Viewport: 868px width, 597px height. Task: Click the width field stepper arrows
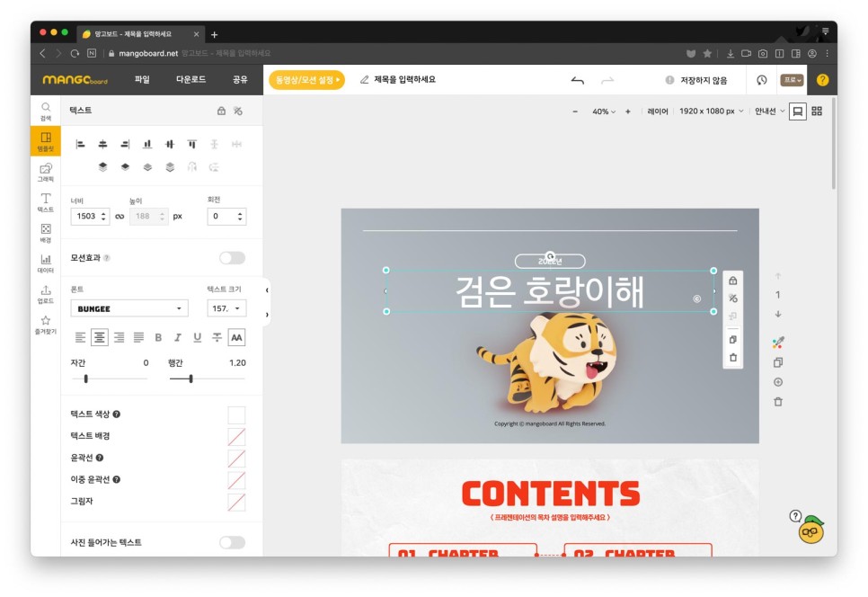point(103,217)
